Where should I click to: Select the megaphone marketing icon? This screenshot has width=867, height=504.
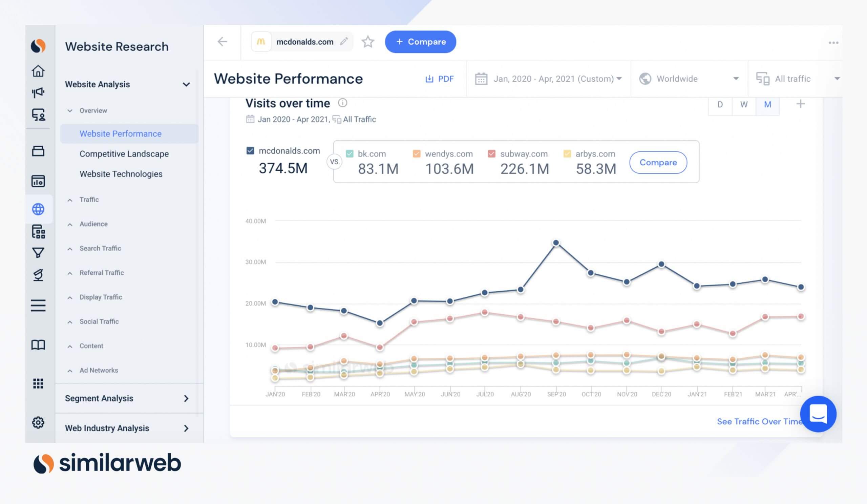tap(39, 92)
